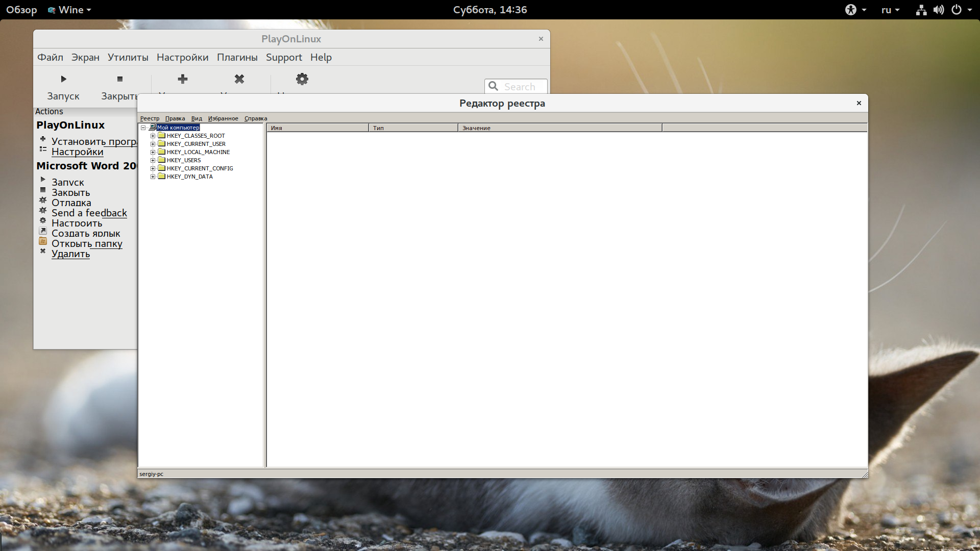Click the Запуск play icon in toolbar
980x551 pixels.
click(x=63, y=79)
